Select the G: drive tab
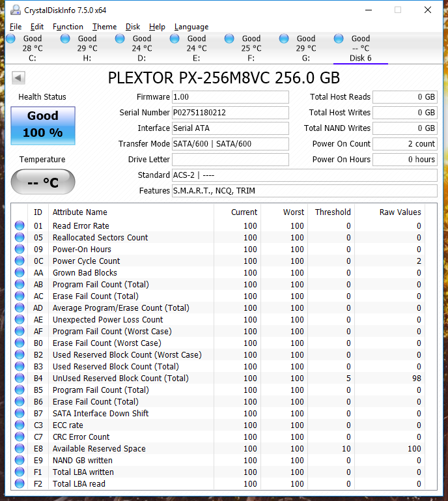The image size is (448, 501). [x=305, y=49]
